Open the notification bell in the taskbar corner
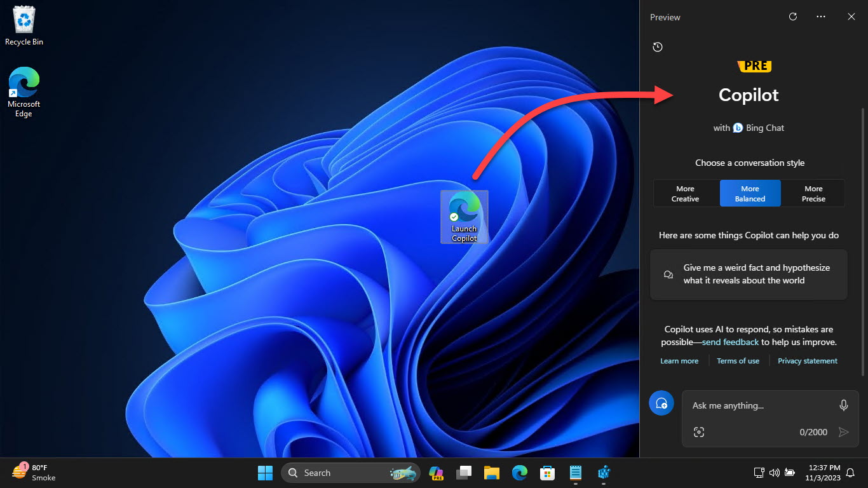868x488 pixels. (x=850, y=473)
